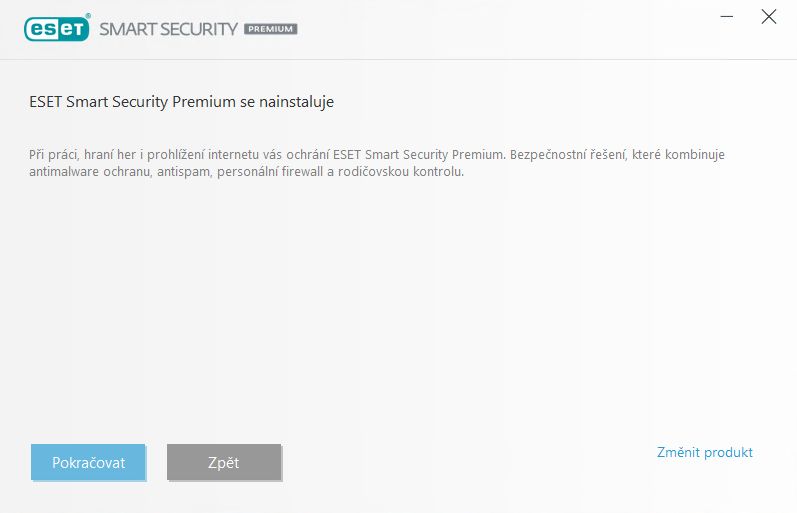Click the SMART SECURITY product title
The image size is (797, 513).
(168, 29)
